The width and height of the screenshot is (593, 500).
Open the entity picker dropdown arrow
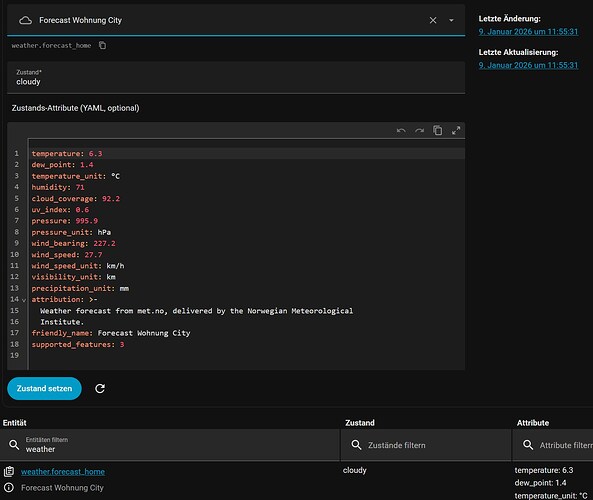451,20
